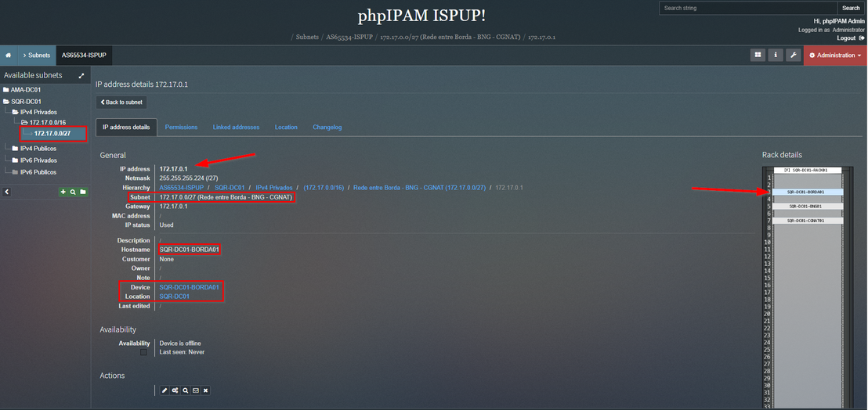Click the green folder icon in the sidebar footer
This screenshot has width=868, height=410.
(x=82, y=192)
